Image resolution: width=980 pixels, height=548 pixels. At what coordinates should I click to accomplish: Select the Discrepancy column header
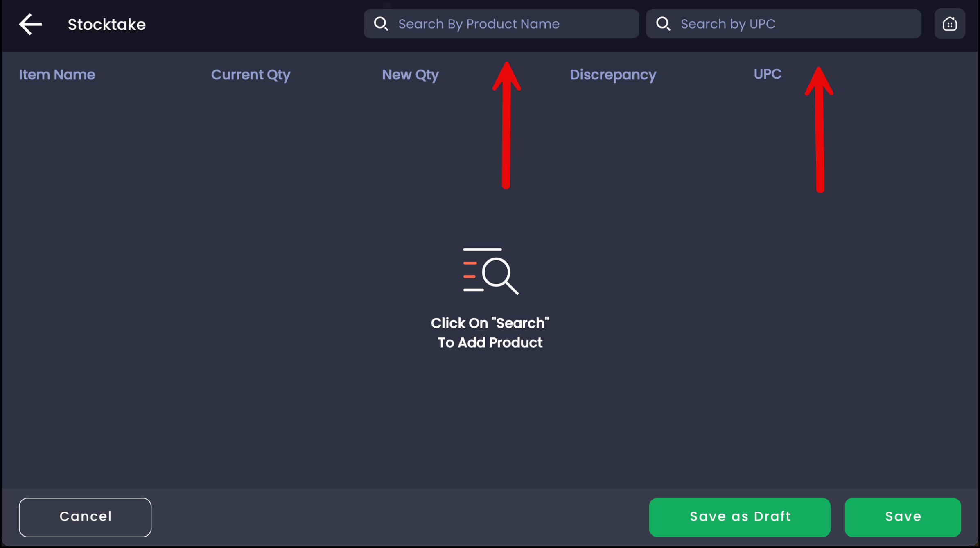pyautogui.click(x=613, y=75)
